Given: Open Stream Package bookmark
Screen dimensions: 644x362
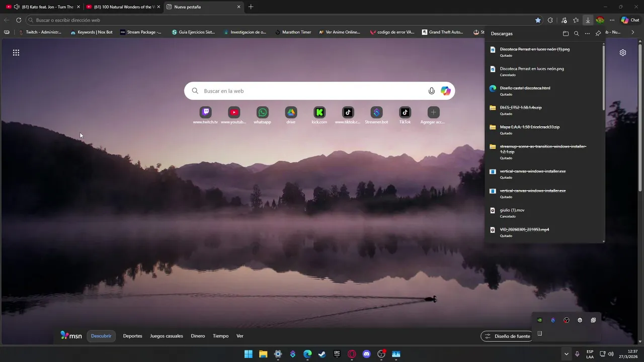Looking at the screenshot, I should tap(141, 32).
